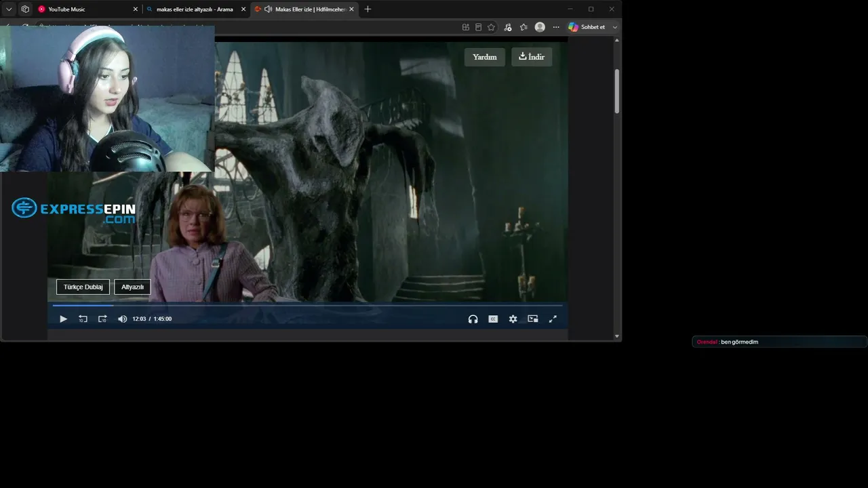Click the video progress bar

click(307, 306)
